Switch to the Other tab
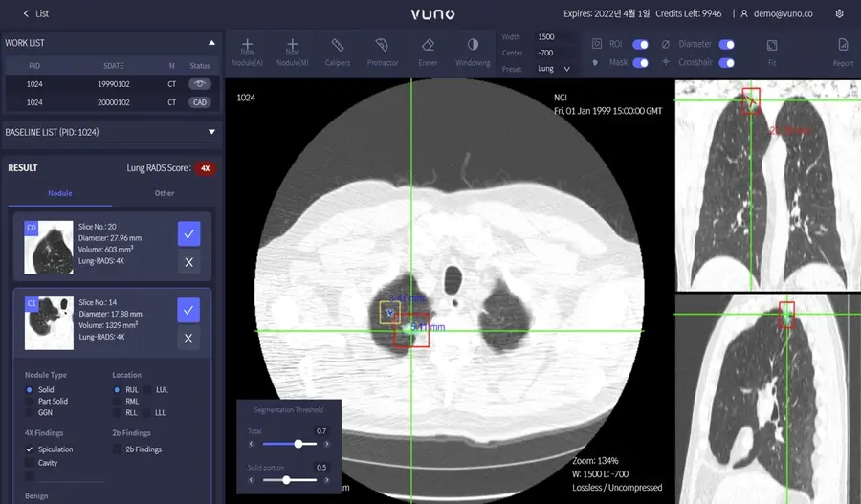861x504 pixels. (165, 193)
